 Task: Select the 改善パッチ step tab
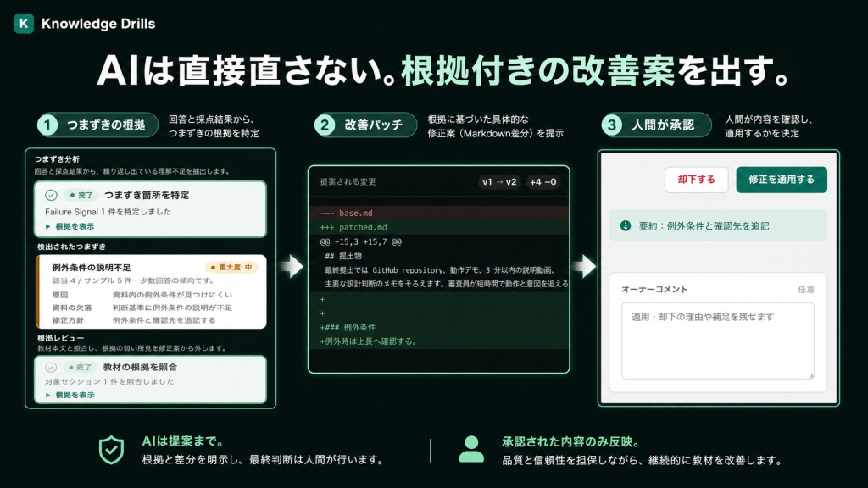coord(366,125)
